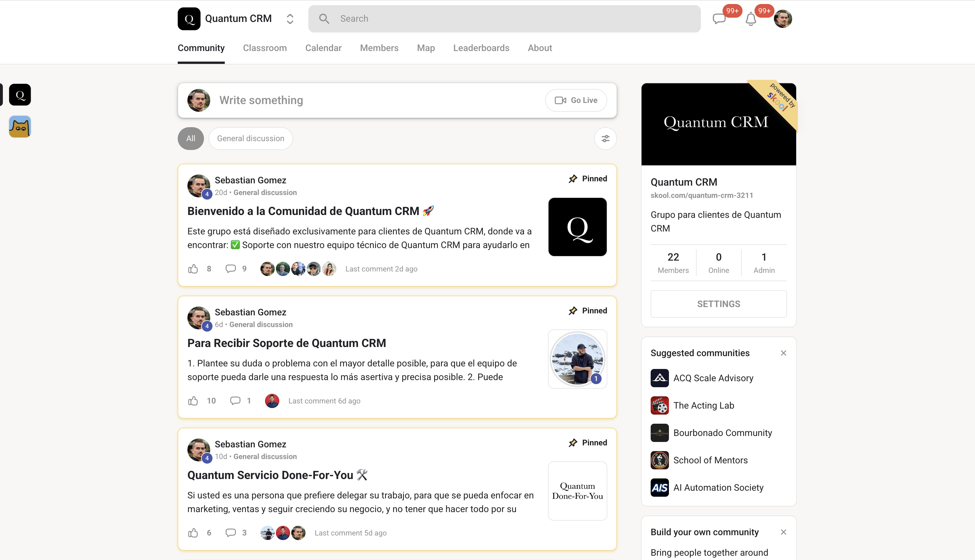Click the Pinned marker on first post
Image resolution: width=975 pixels, height=560 pixels.
(588, 178)
